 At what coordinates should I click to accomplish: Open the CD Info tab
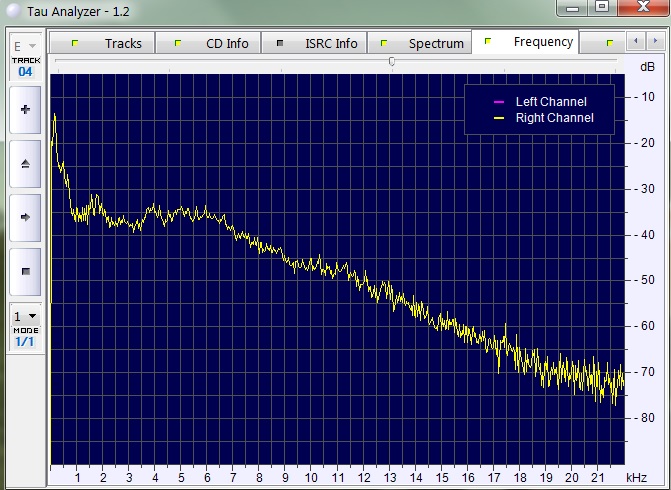coord(213,43)
